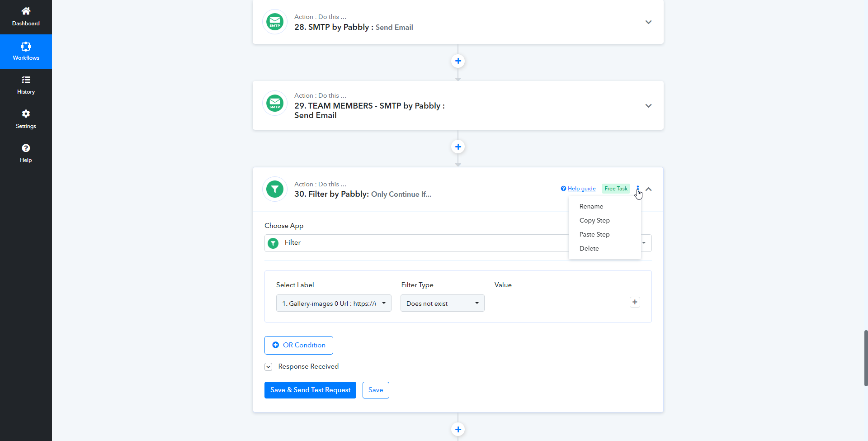Screen dimensions: 868x441
Task: Click the Free Task badge
Action: (616, 189)
